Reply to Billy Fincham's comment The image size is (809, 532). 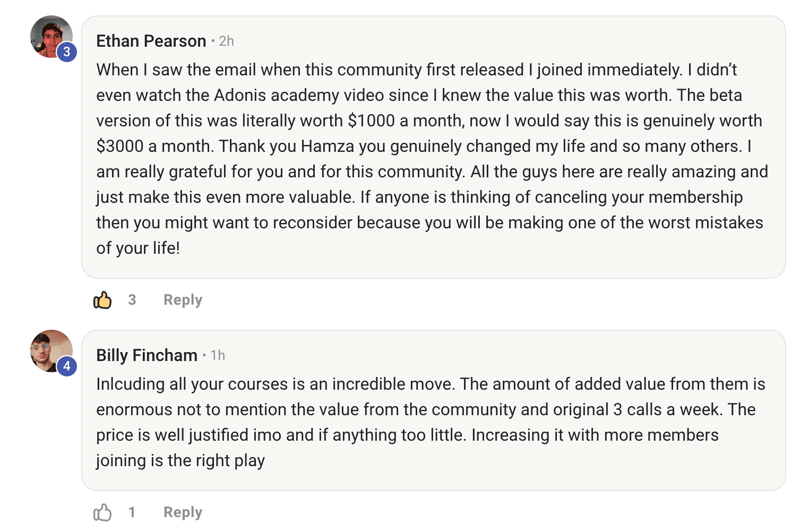(x=183, y=512)
